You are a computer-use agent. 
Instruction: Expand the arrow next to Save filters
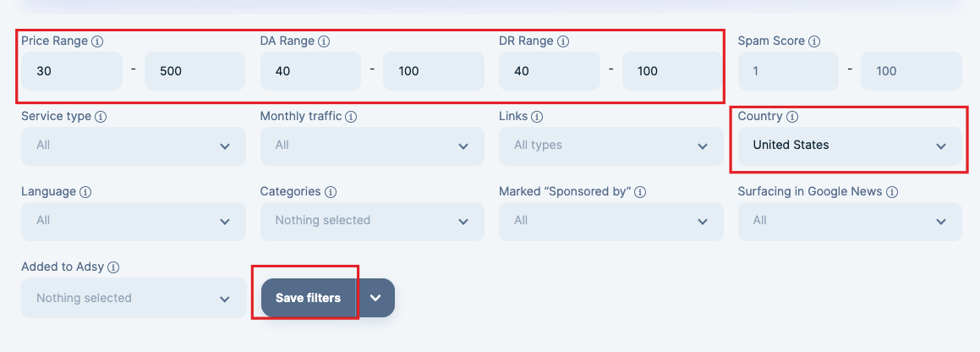(x=375, y=298)
